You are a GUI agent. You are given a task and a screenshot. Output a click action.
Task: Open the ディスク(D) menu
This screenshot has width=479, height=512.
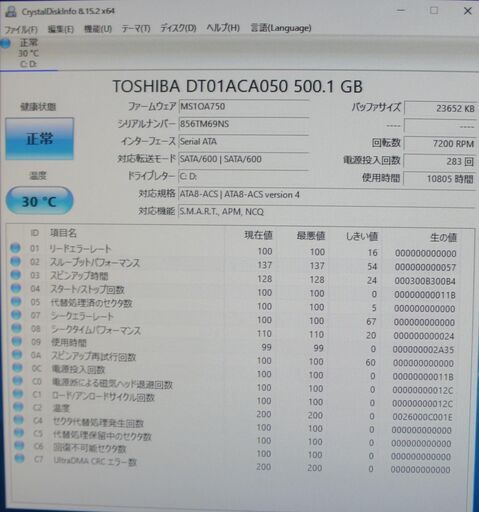(x=178, y=28)
